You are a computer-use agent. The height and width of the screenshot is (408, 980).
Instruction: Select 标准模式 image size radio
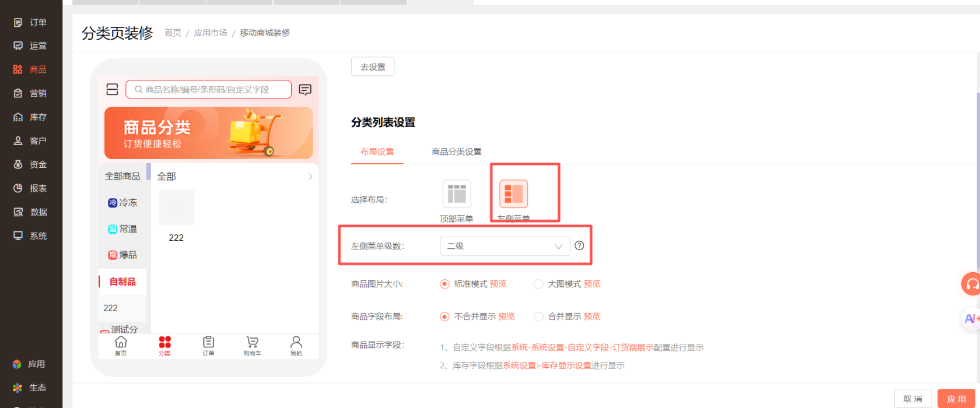click(444, 284)
